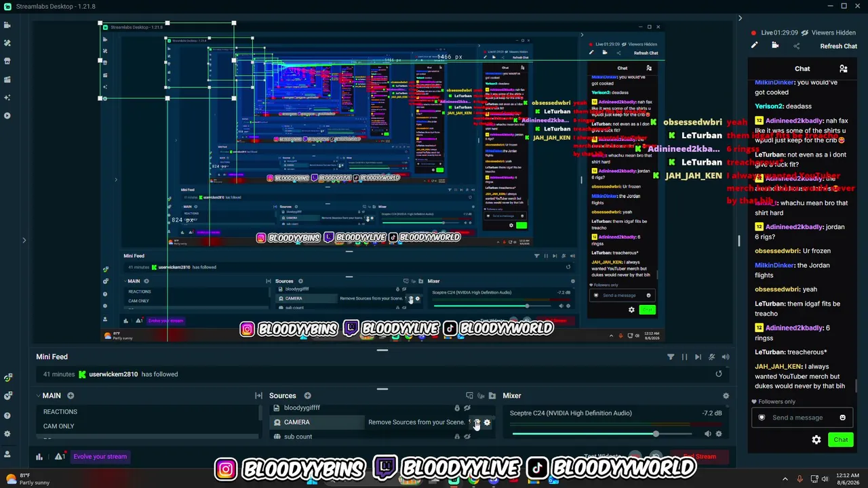
Task: Open the Recordings play icon in sidebar
Action: [x=7, y=115]
